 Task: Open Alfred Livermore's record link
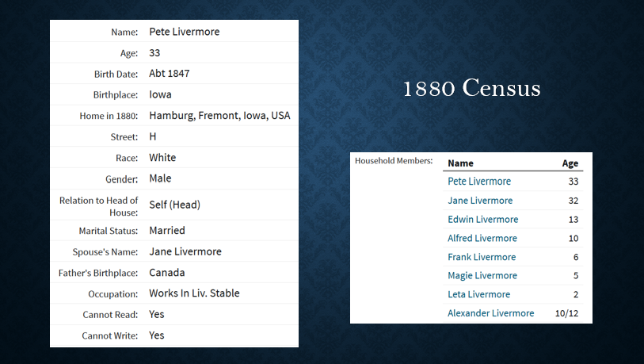pyautogui.click(x=482, y=238)
